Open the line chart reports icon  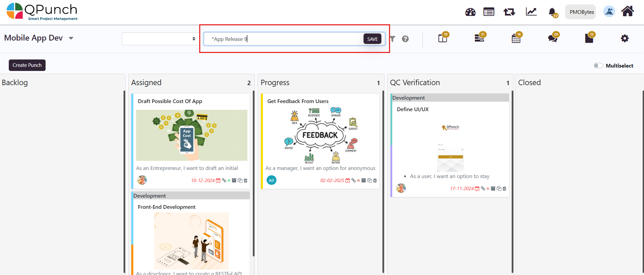[x=531, y=12]
